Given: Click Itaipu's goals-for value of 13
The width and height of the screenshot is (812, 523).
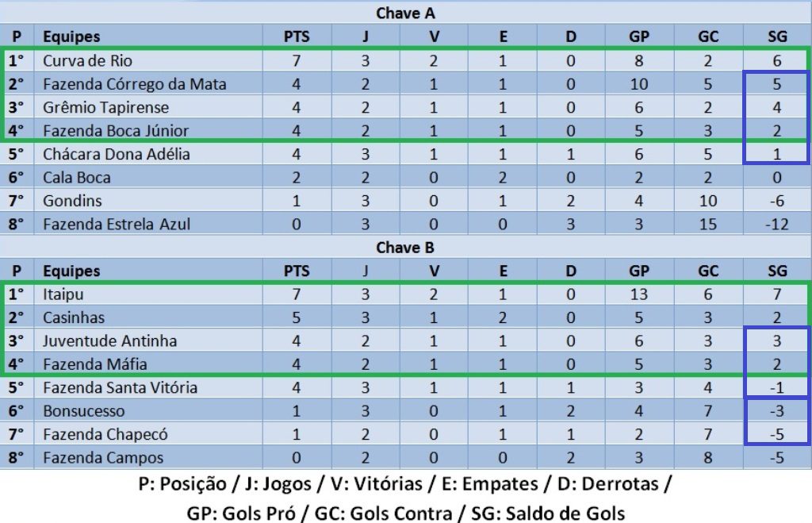Looking at the screenshot, I should [x=639, y=294].
